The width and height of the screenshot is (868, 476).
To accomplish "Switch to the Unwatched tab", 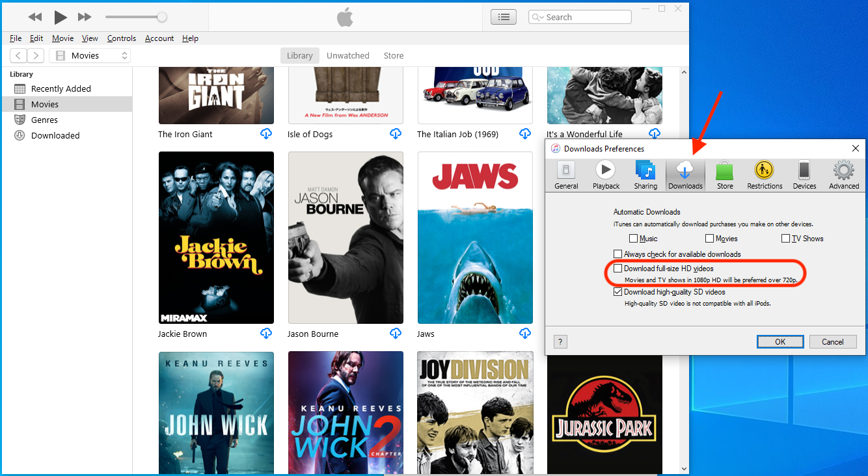I will pos(348,56).
